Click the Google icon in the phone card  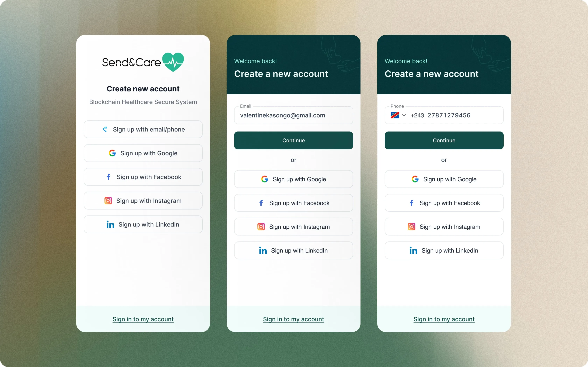pos(415,179)
